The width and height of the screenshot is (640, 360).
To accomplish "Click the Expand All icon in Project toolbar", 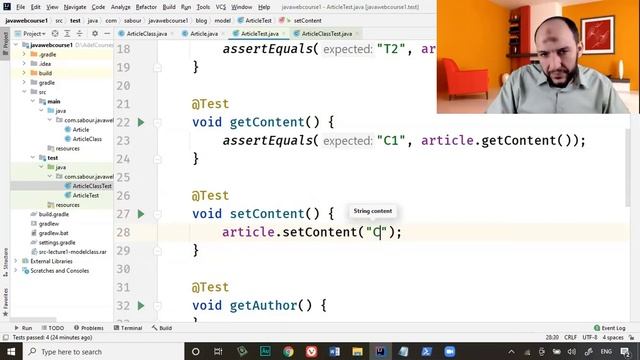I will (x=67, y=33).
